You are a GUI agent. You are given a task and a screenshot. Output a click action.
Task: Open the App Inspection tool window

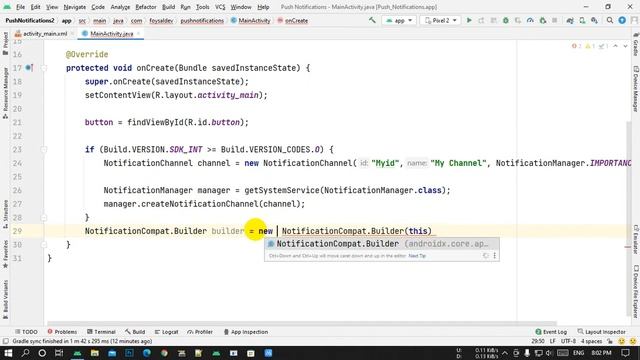(246, 332)
